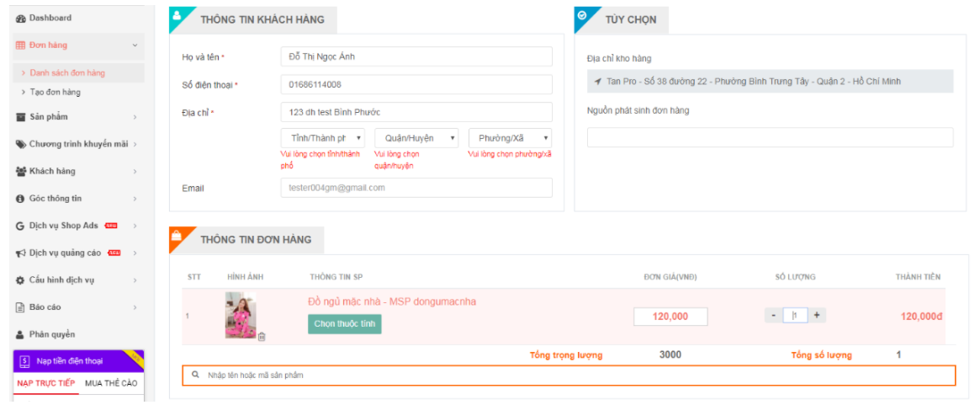Open the Tỉnh/Thành phố dropdown

coord(322,138)
